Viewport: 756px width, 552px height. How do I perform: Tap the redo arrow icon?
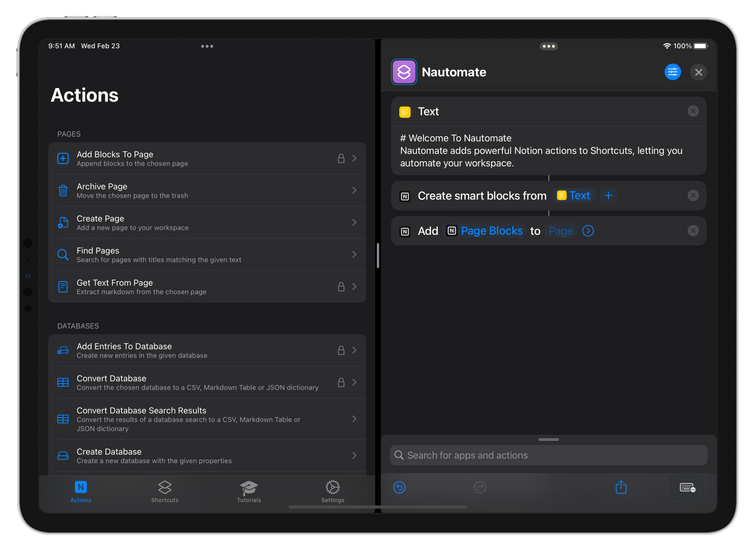pyautogui.click(x=480, y=487)
